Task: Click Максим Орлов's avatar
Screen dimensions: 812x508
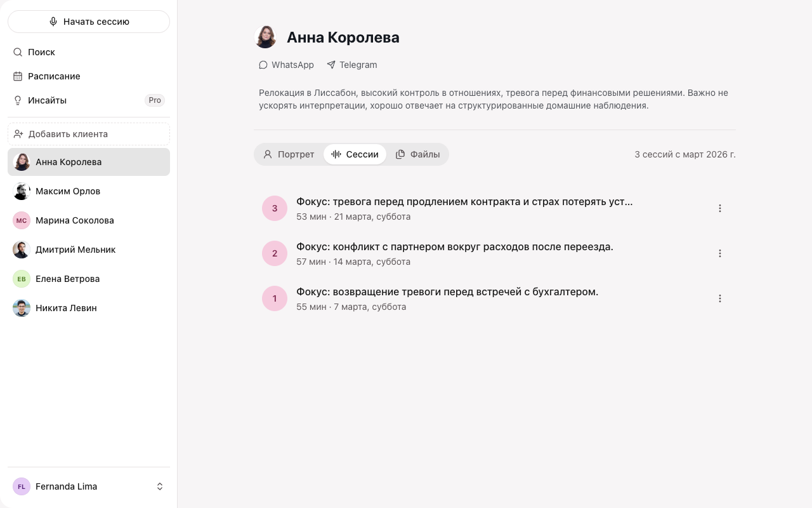Action: 22,191
